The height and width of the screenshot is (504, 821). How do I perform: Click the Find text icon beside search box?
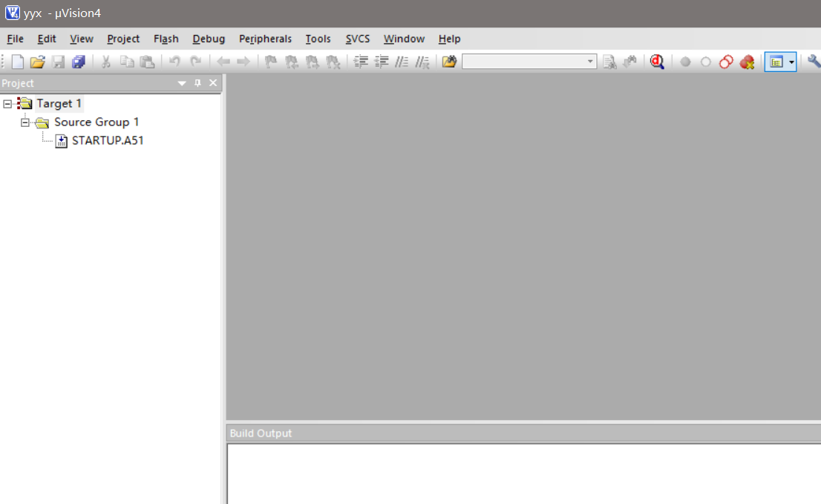tap(609, 62)
